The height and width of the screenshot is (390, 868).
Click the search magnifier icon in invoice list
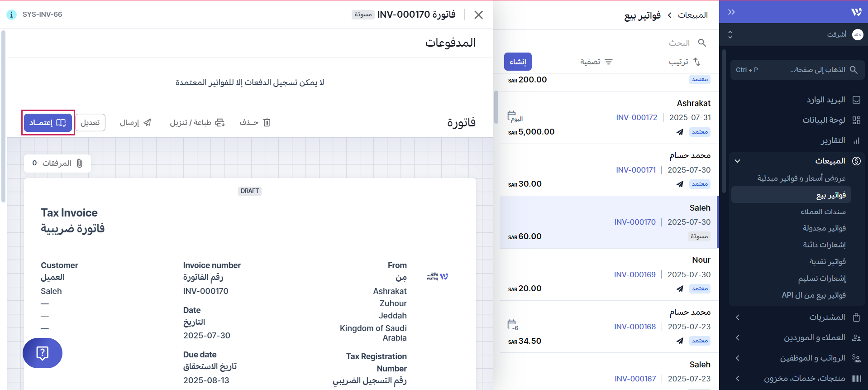702,43
